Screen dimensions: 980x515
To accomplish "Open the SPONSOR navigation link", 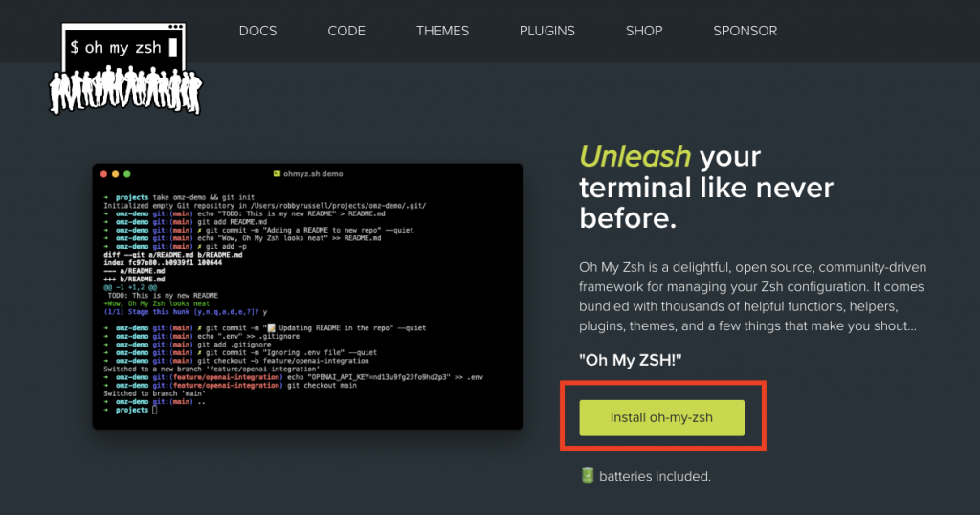I will tap(745, 31).
